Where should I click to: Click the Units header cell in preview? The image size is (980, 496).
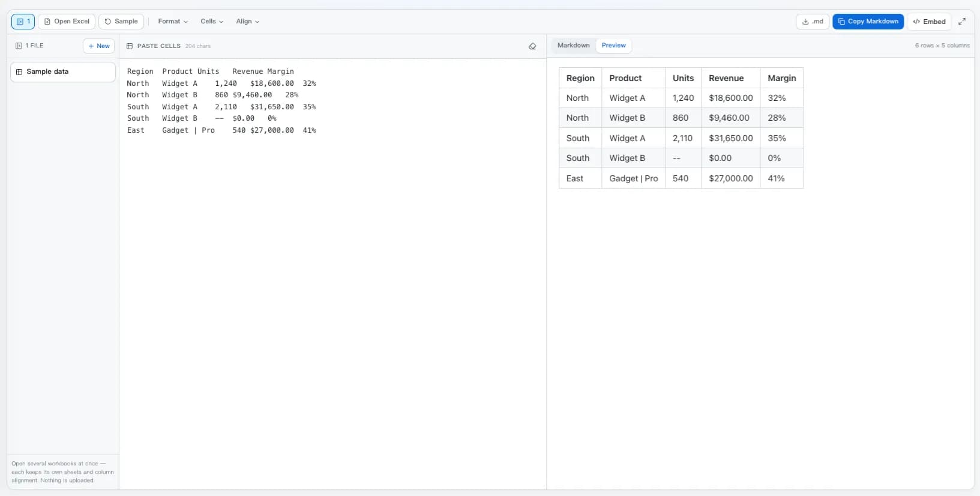(x=683, y=78)
